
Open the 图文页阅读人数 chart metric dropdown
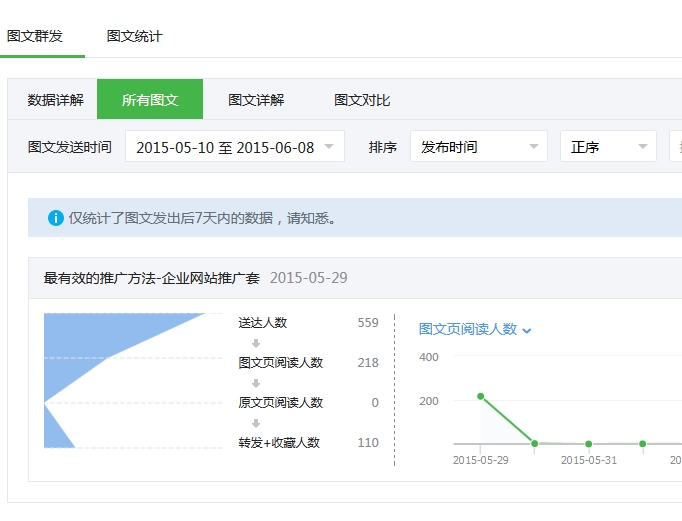(x=475, y=329)
